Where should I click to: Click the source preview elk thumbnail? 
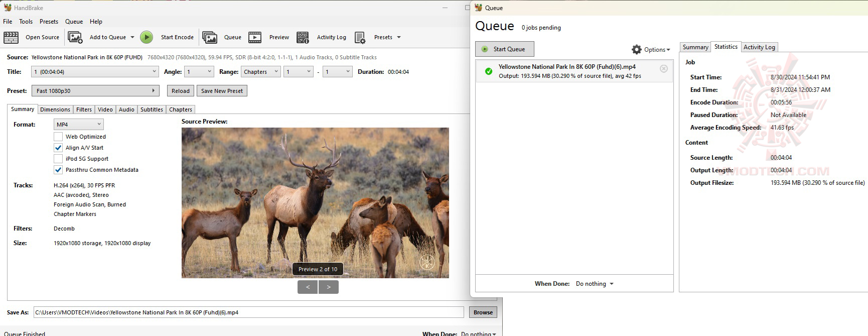(315, 203)
